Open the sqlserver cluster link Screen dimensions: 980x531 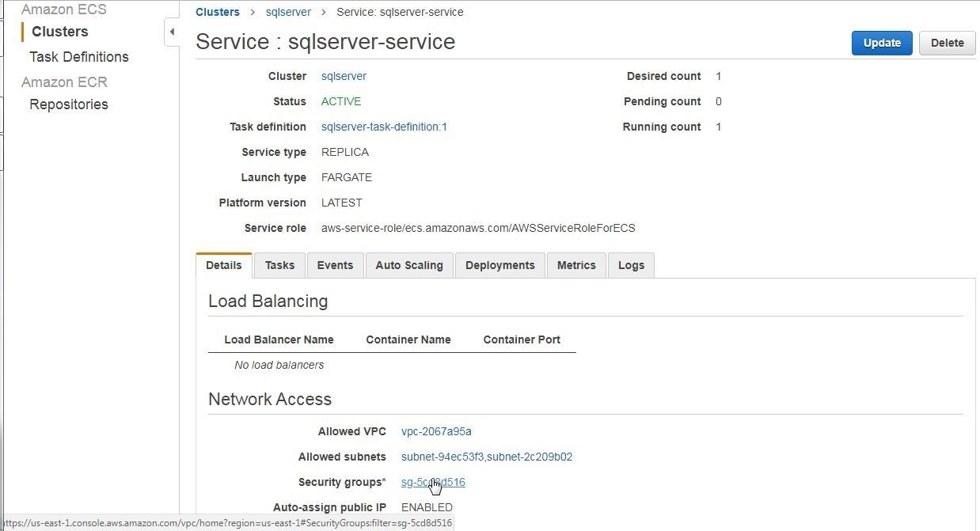pos(344,76)
